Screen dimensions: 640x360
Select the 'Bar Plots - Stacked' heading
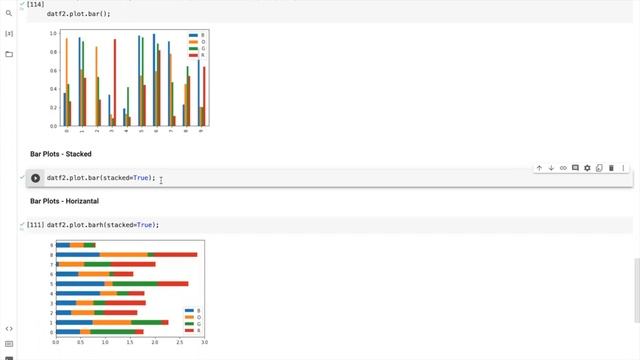(61, 154)
